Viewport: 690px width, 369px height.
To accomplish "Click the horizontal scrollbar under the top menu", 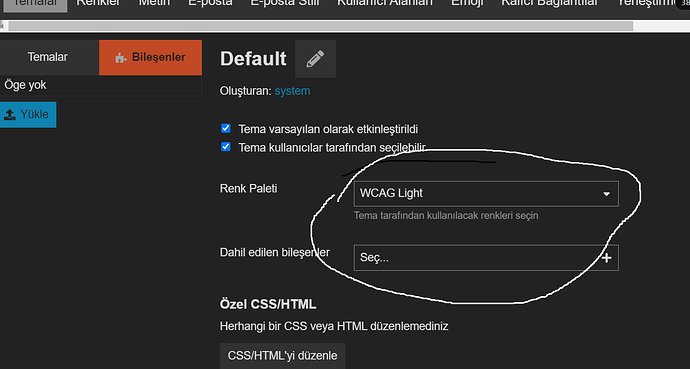I will coord(320,26).
